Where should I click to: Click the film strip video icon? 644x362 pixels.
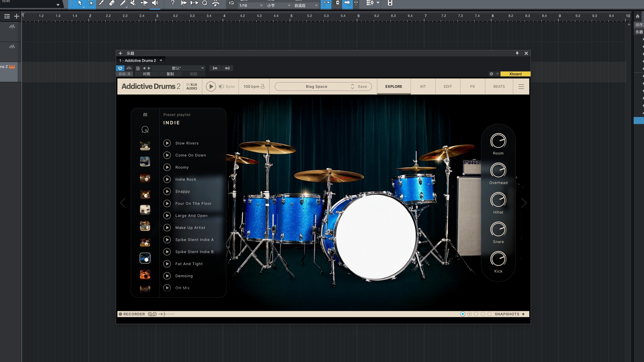(390, 3)
